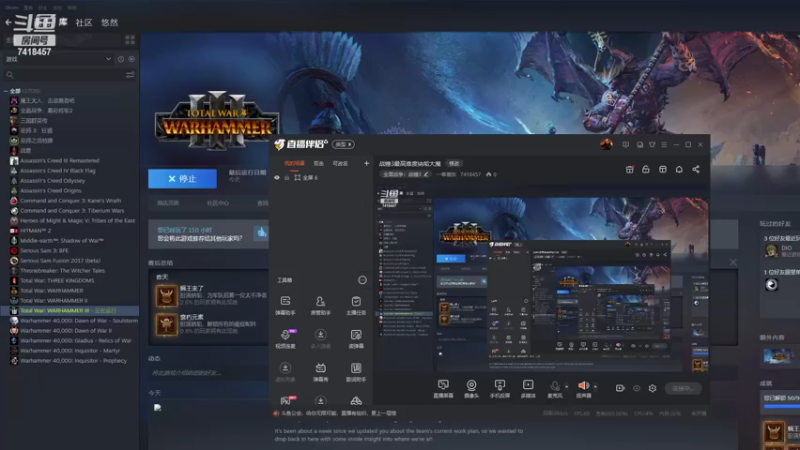The image size is (800, 450).
Task: Open the 主播任务 tool icon
Action: point(356,305)
